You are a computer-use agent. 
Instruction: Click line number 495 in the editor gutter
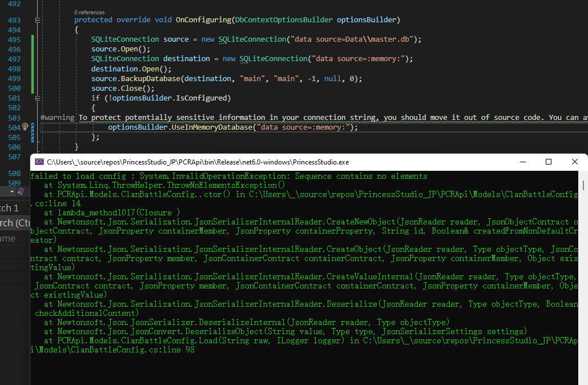pos(14,40)
